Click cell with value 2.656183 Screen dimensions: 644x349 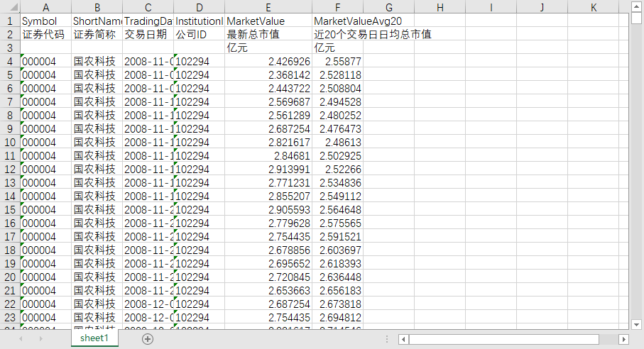pos(337,291)
